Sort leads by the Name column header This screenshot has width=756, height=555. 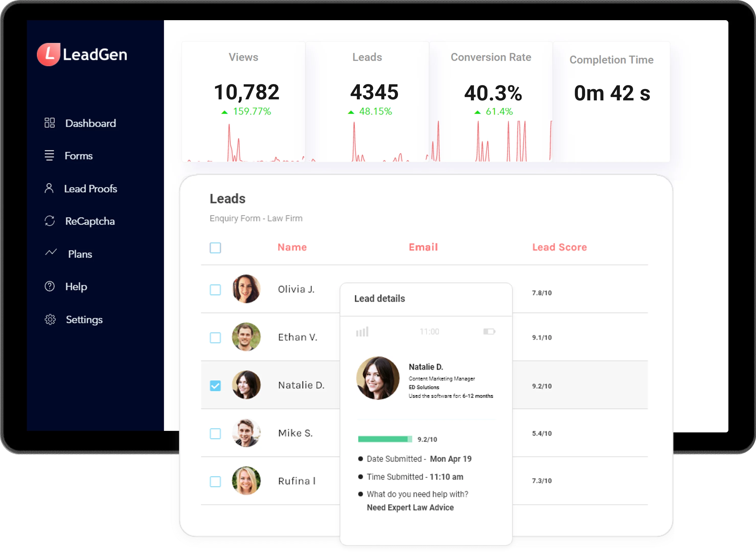click(x=292, y=247)
